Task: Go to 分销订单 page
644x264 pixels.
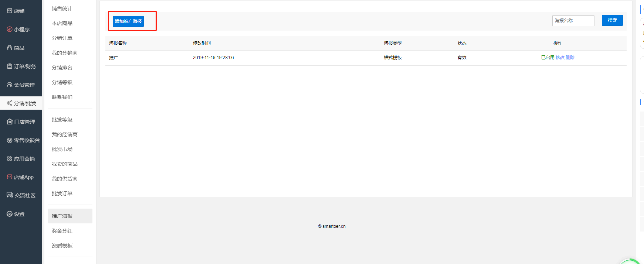Action: (x=62, y=38)
